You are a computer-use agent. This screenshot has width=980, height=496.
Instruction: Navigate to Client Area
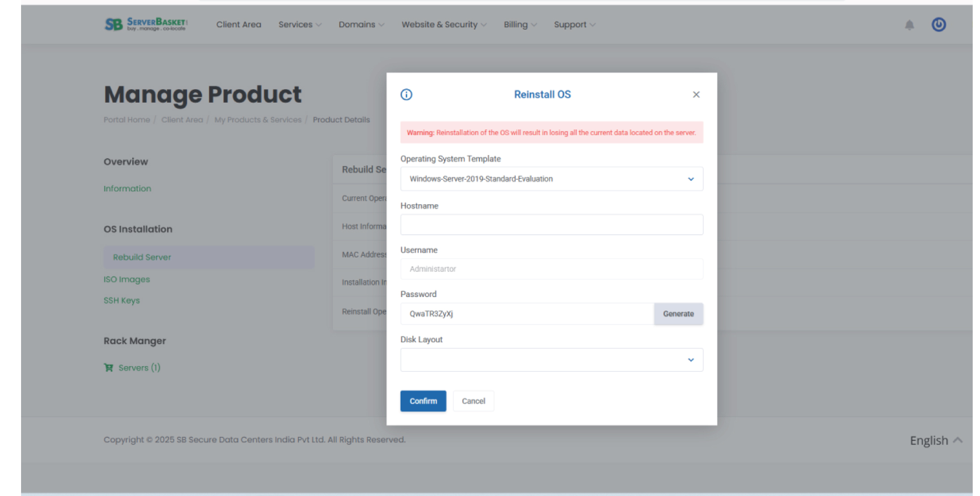click(x=238, y=25)
